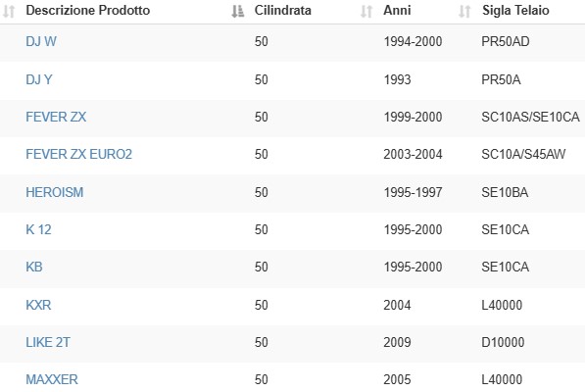
Task: Sort table by Cilindrata header text
Action: point(283,11)
